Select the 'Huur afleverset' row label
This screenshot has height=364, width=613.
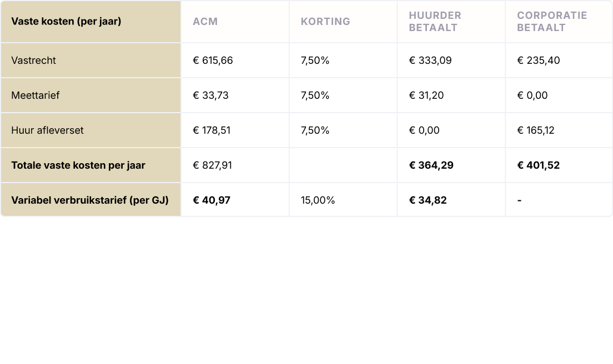[47, 130]
